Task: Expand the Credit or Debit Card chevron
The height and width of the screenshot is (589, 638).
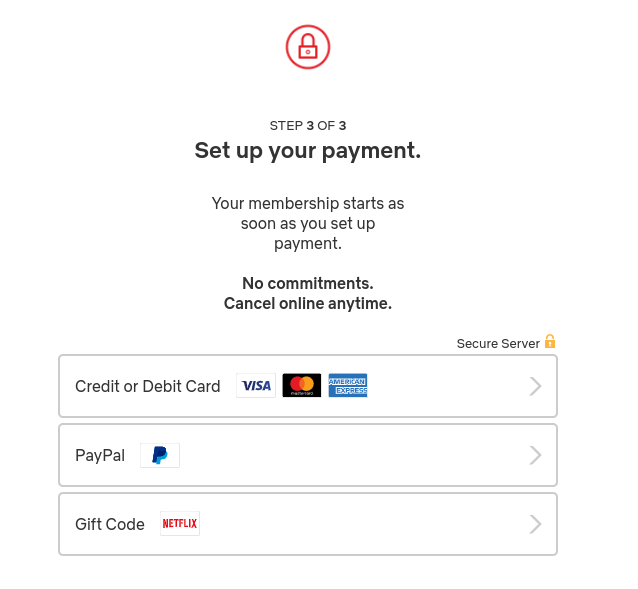Action: 535,386
